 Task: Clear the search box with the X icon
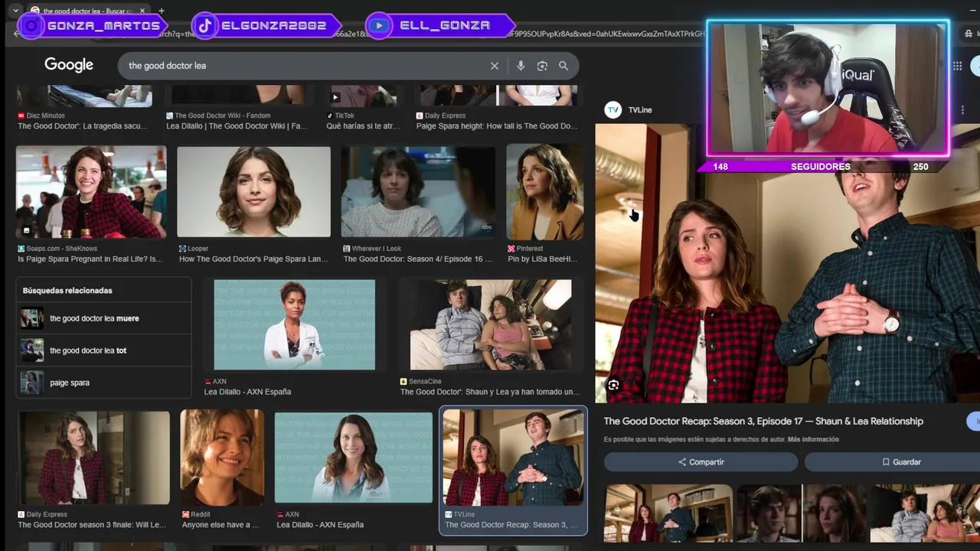coord(495,66)
